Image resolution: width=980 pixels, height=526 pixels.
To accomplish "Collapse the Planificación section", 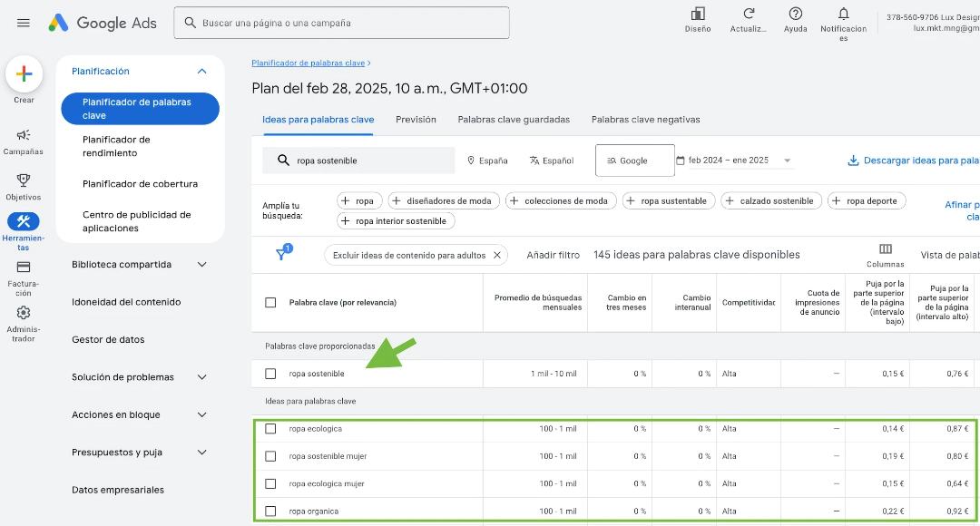I will pos(201,72).
